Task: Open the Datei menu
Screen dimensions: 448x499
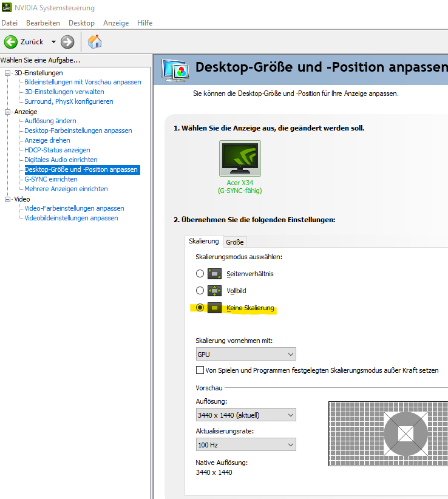Action: point(9,23)
